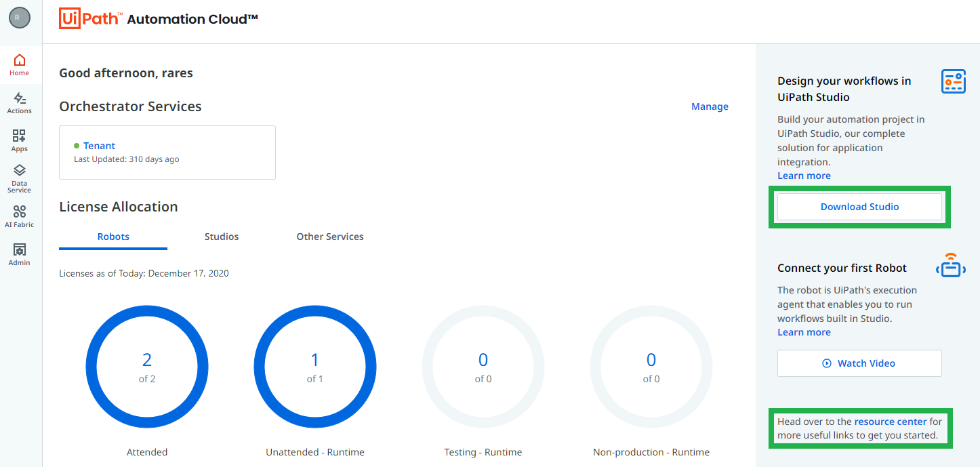Switch to the Robots tab
This screenshot has height=467, width=980.
click(x=113, y=237)
